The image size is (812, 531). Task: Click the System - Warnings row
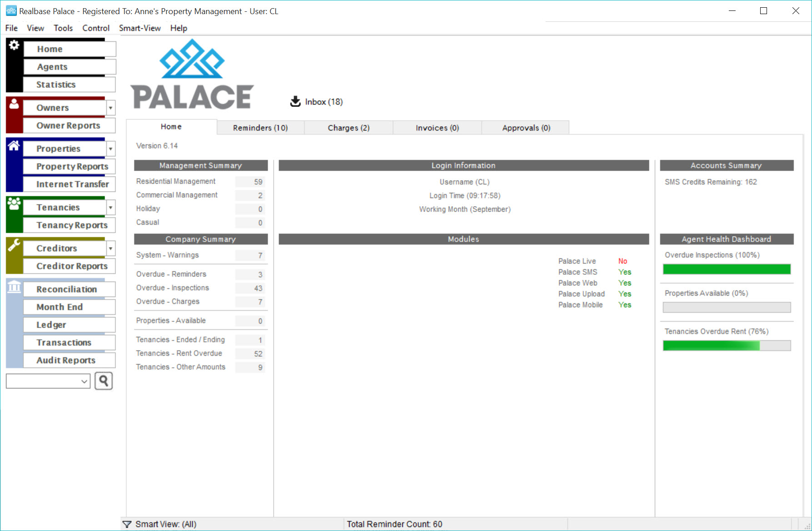[200, 255]
